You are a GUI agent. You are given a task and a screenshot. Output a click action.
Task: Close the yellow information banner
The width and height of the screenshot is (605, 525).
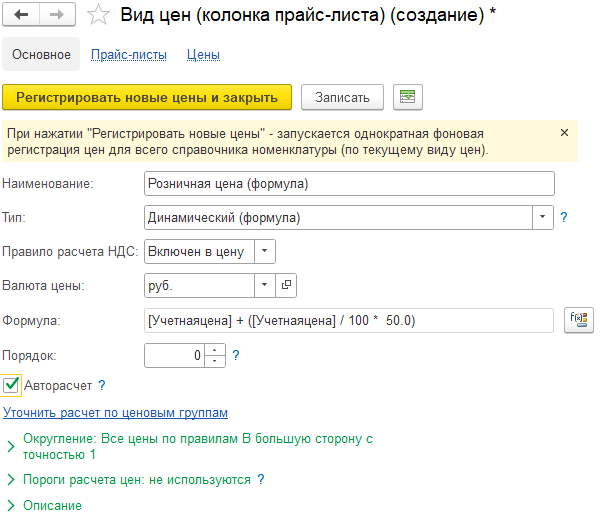click(x=564, y=133)
